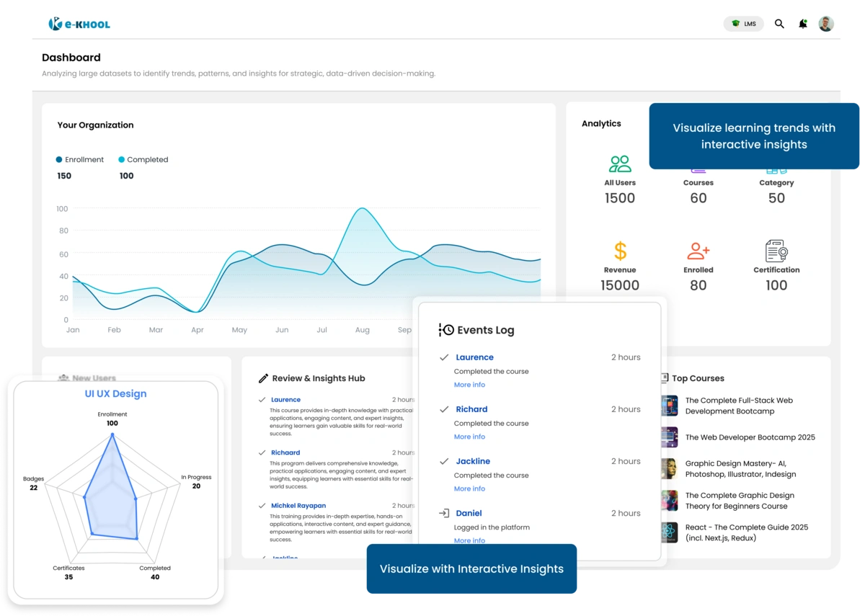Click the Visualize with Interactive Insights button
Viewport: 865px width, 616px height.
(471, 568)
